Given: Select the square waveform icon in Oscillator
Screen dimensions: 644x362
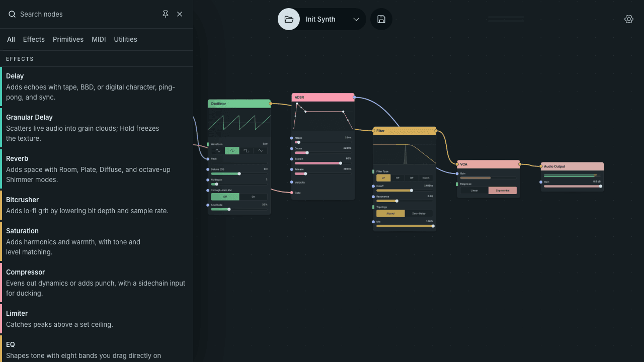Looking at the screenshot, I should pos(246,150).
